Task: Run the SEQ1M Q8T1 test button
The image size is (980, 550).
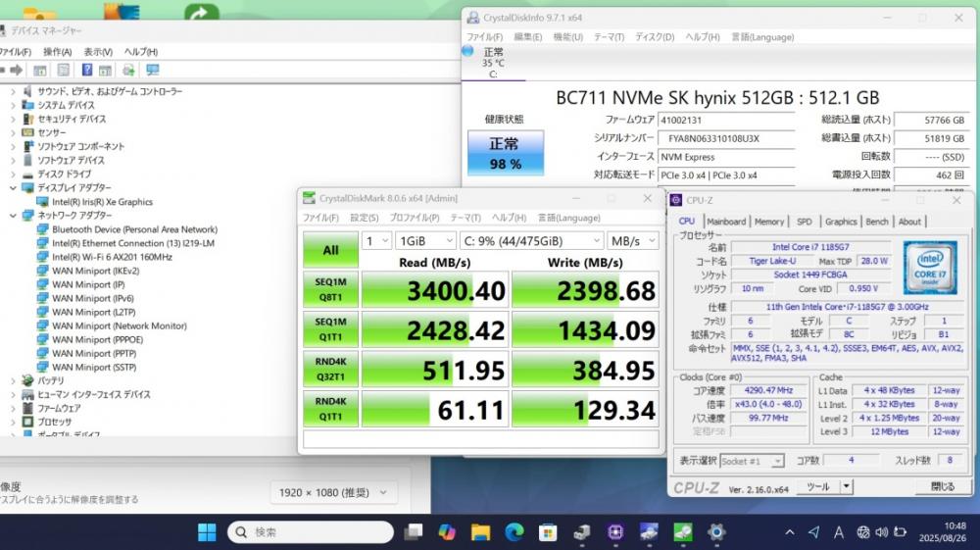Action: (x=330, y=289)
